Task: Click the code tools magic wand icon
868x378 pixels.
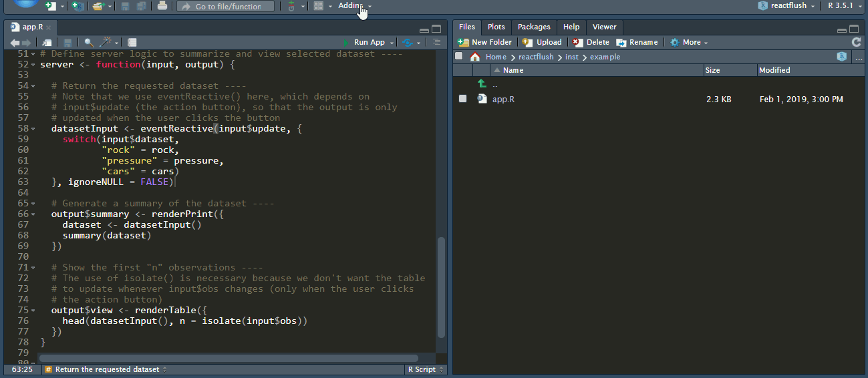Action: 105,42
